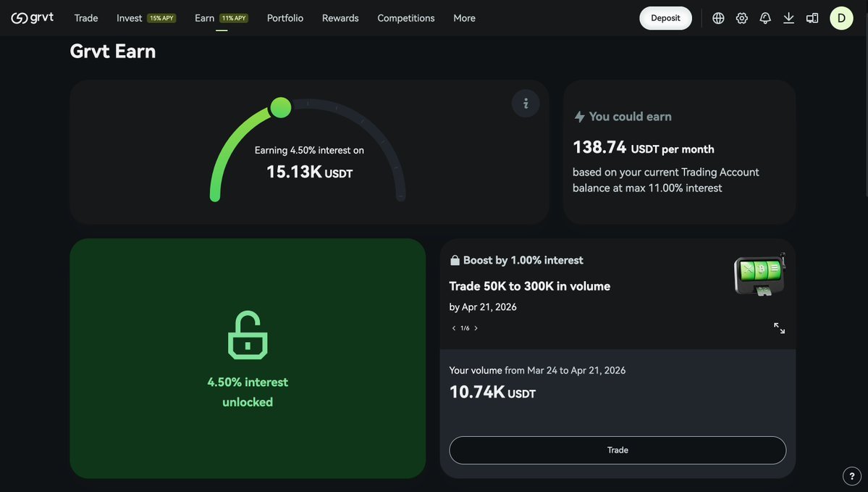Screen dimensions: 868x492
Task: Go to previous boost task chevron
Action: [x=454, y=328]
